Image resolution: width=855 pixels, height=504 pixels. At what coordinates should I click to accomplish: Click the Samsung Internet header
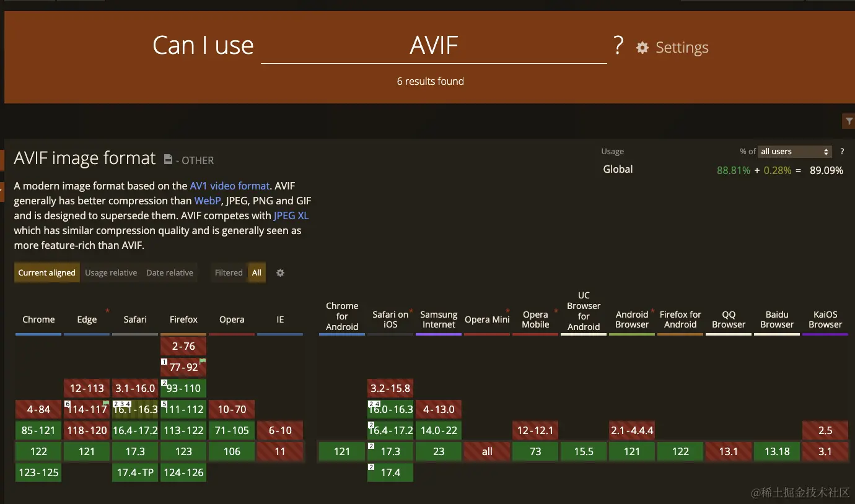(439, 319)
